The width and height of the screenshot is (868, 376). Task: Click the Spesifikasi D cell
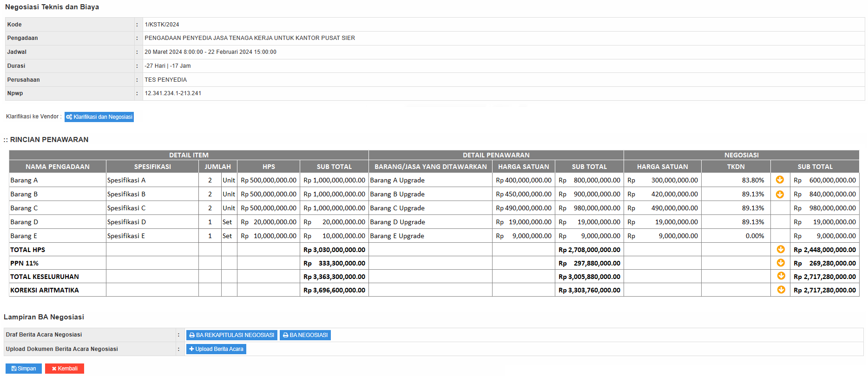tap(126, 222)
